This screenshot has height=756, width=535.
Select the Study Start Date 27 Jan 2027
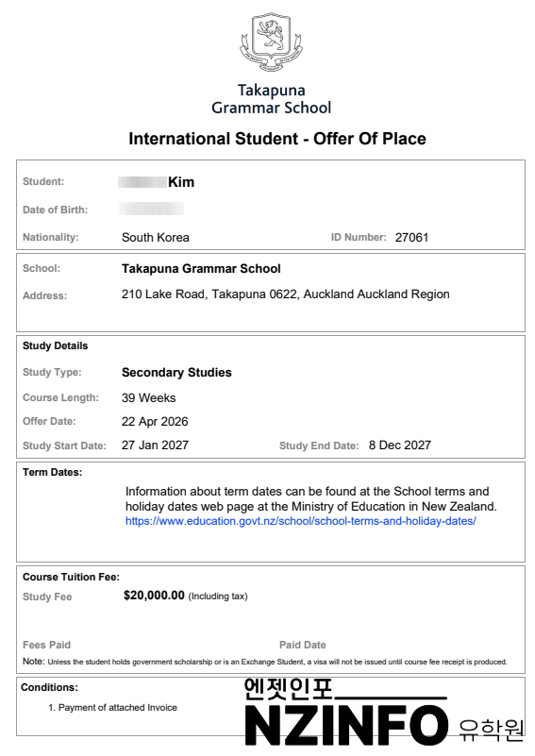click(155, 445)
